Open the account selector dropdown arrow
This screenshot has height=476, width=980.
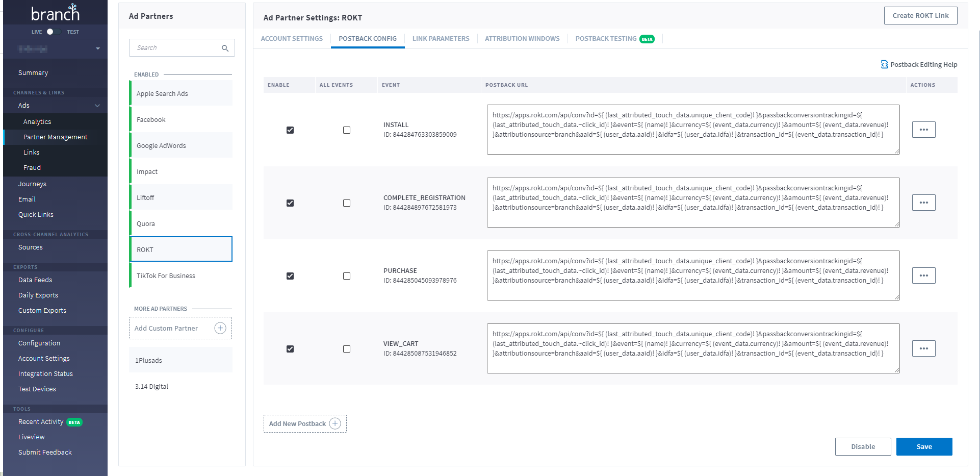click(x=97, y=49)
